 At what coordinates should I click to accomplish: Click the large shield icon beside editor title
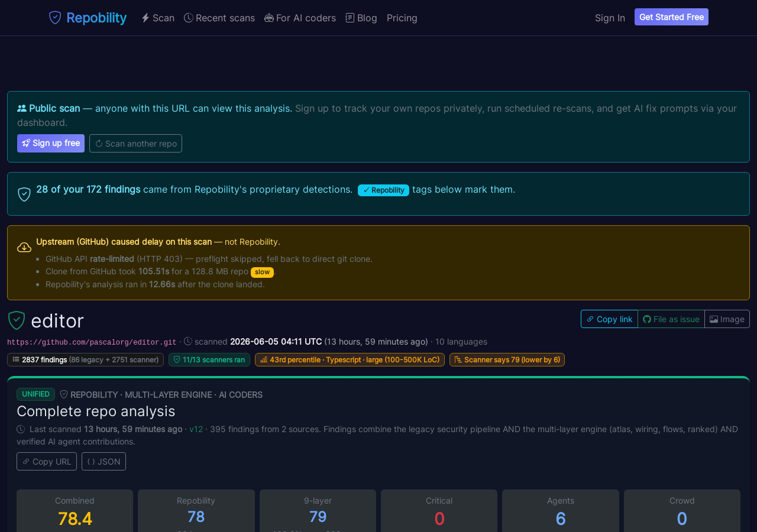(x=17, y=320)
